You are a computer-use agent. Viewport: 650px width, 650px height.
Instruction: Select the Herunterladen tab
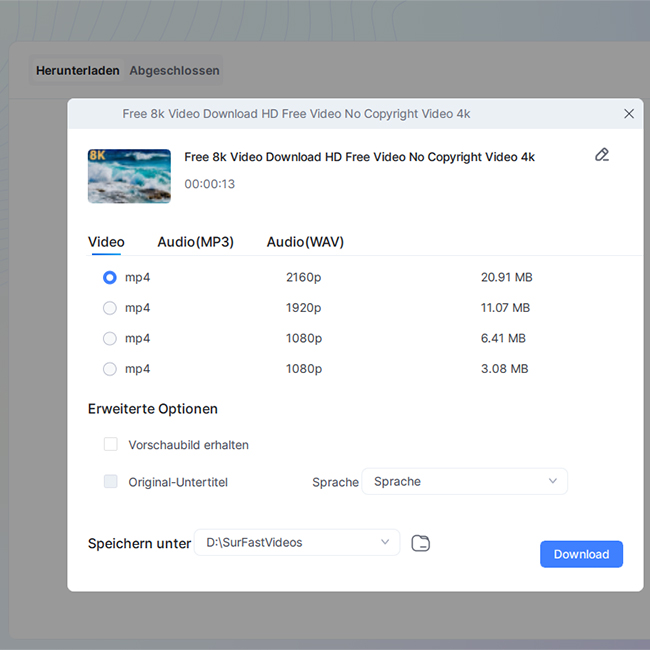pyautogui.click(x=77, y=71)
